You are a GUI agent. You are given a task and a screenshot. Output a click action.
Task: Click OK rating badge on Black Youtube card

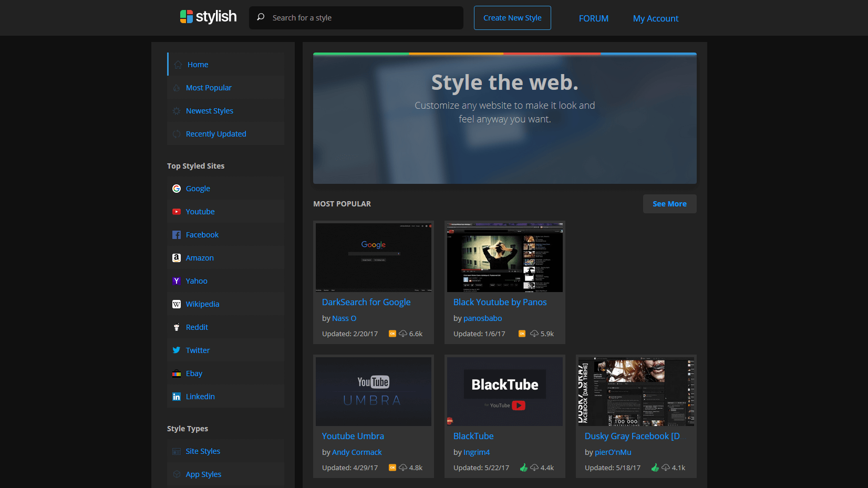[x=522, y=334]
